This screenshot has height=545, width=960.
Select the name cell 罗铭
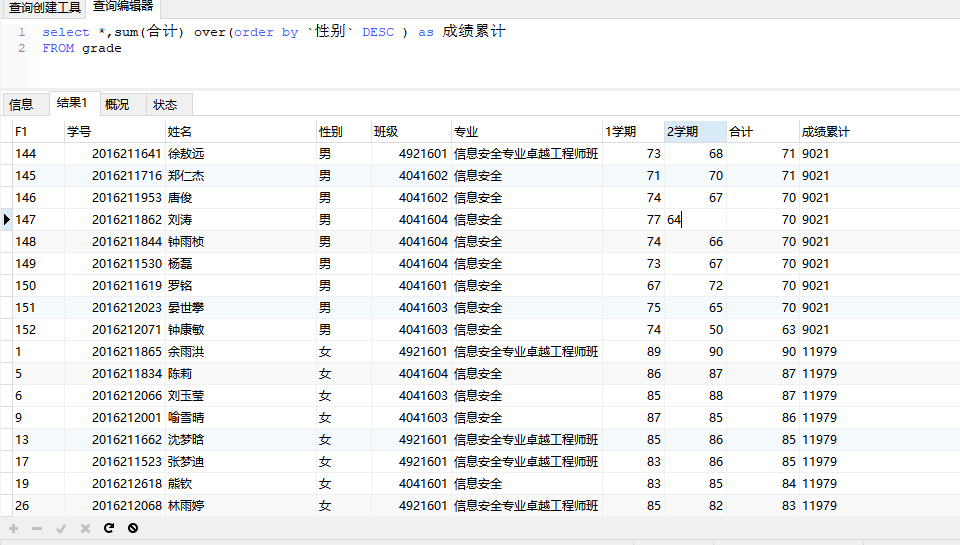[241, 285]
